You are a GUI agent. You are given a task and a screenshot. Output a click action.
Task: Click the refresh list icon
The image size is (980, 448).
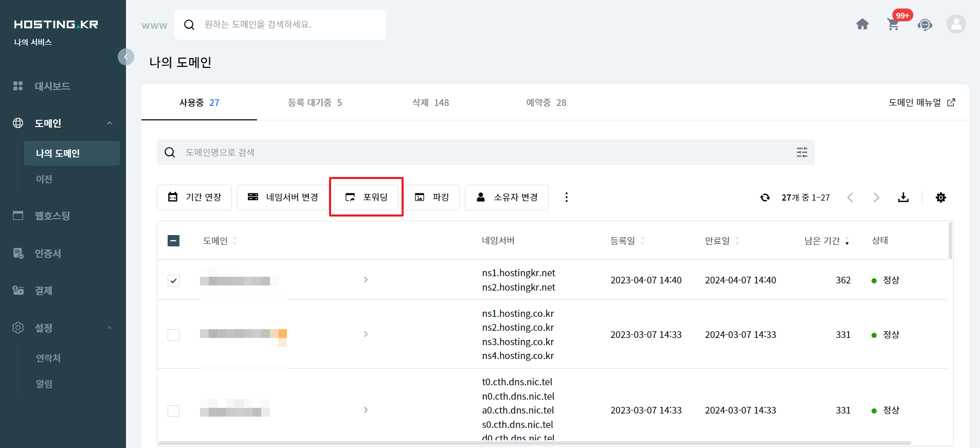pyautogui.click(x=765, y=198)
